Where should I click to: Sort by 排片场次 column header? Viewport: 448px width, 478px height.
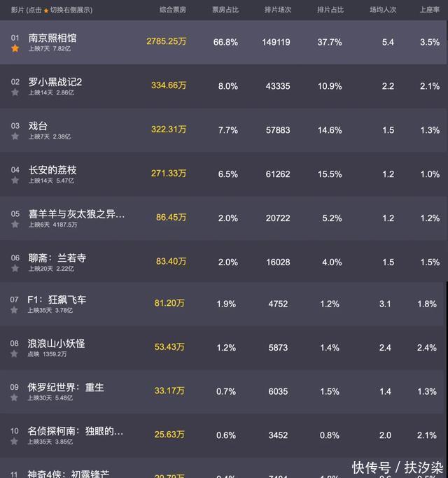(278, 10)
